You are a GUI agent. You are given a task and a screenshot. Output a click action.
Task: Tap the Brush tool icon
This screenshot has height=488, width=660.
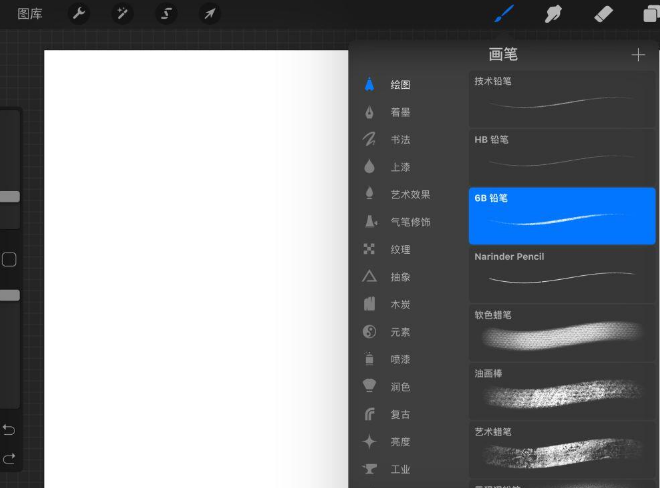[504, 13]
